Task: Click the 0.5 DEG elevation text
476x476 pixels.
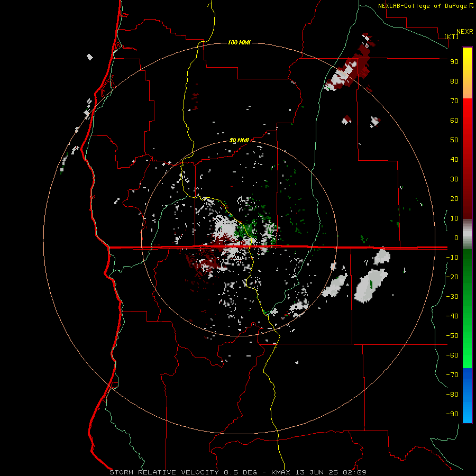Action: click(241, 472)
